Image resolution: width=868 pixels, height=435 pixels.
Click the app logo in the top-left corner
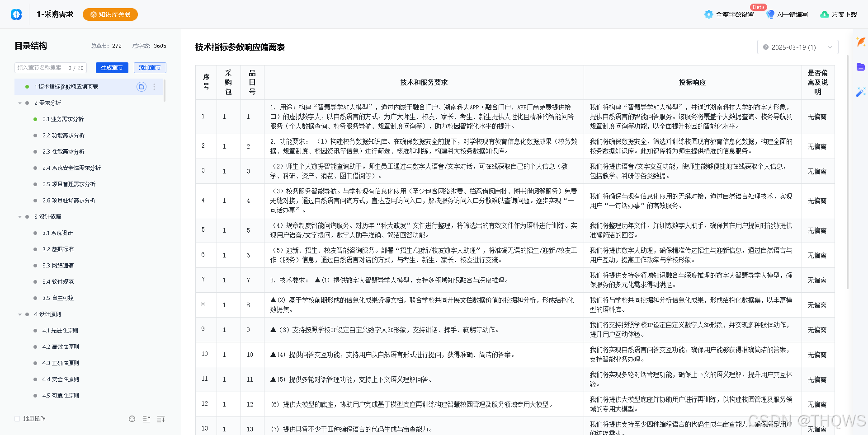click(16, 14)
